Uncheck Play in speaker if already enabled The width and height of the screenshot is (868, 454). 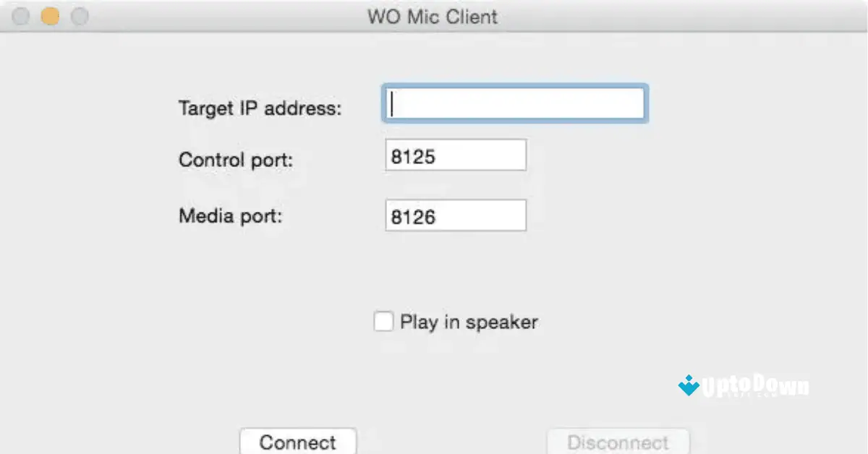(383, 321)
